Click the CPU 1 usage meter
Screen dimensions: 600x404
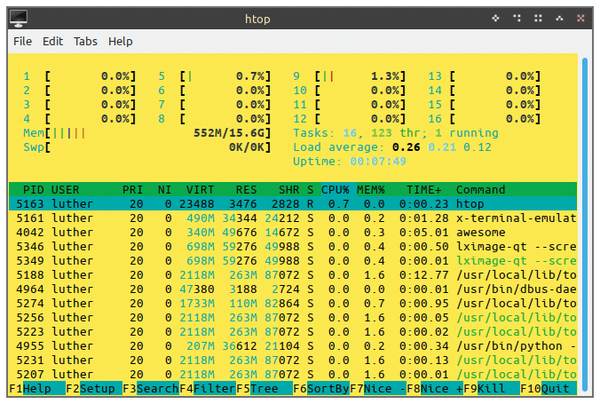click(80, 76)
